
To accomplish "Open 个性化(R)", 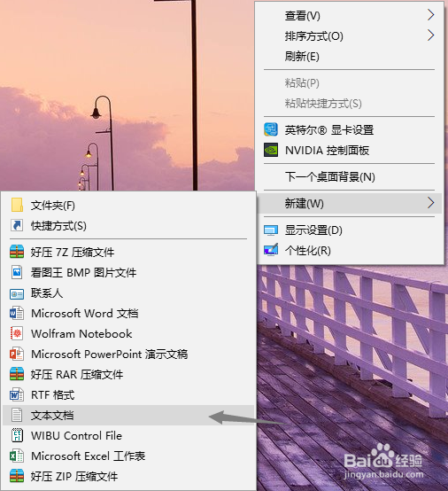I will point(349,251).
